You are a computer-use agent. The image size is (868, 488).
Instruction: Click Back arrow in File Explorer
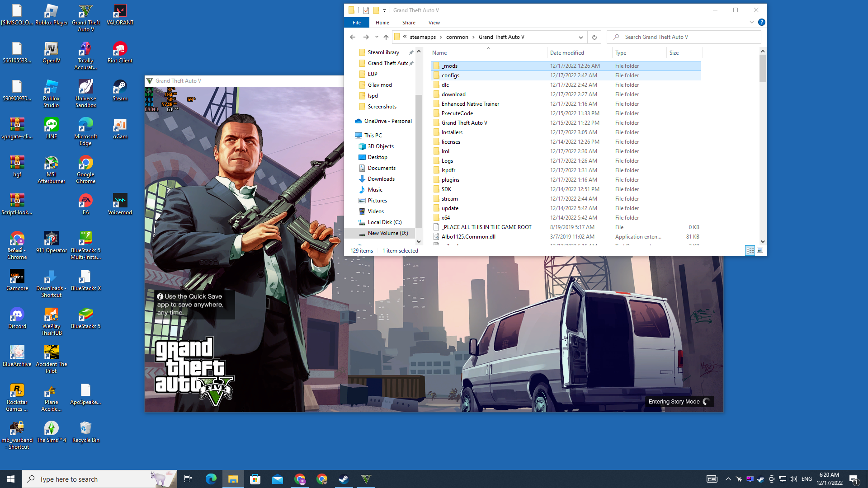click(353, 37)
